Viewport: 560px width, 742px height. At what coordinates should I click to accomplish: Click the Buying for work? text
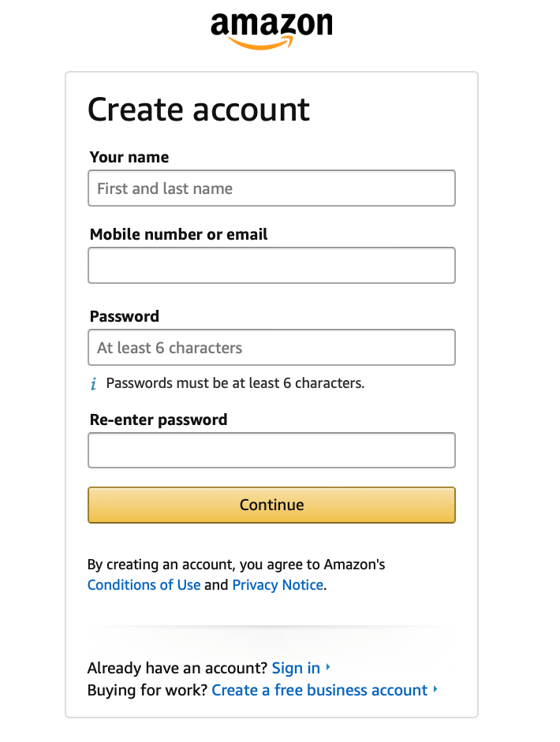pos(147,690)
